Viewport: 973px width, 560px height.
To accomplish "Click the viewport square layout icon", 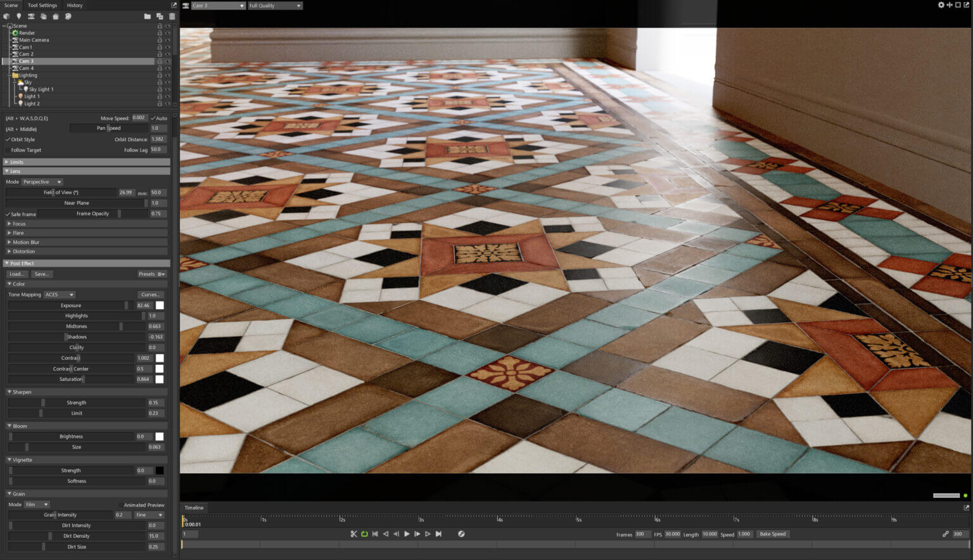I will pos(958,5).
